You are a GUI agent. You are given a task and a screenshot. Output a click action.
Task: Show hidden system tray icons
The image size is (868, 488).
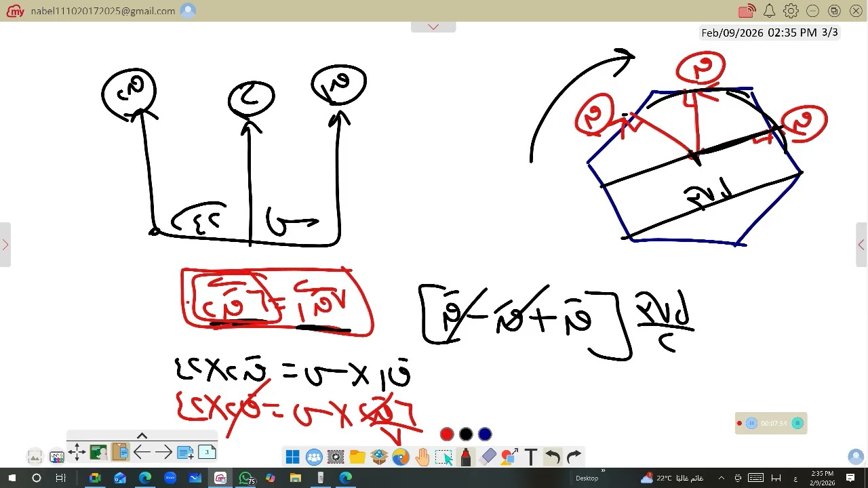(x=721, y=478)
